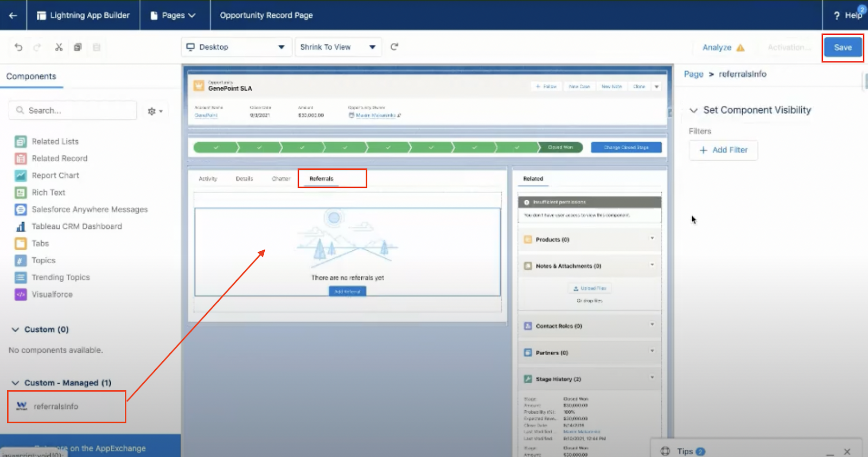Add a visibility filter with Add Filter
This screenshot has height=457, width=868.
724,150
